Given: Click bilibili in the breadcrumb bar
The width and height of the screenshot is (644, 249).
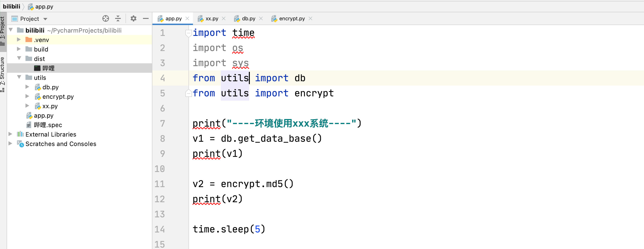Looking at the screenshot, I should 12,7.
